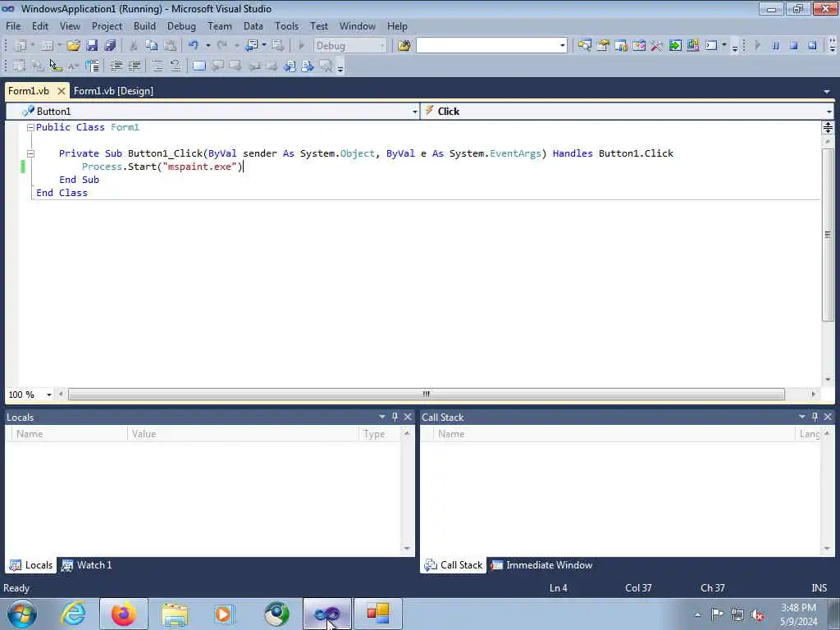Click the editor horizontal scrollbar thumb
Viewport: 840px width, 630px height.
(427, 395)
